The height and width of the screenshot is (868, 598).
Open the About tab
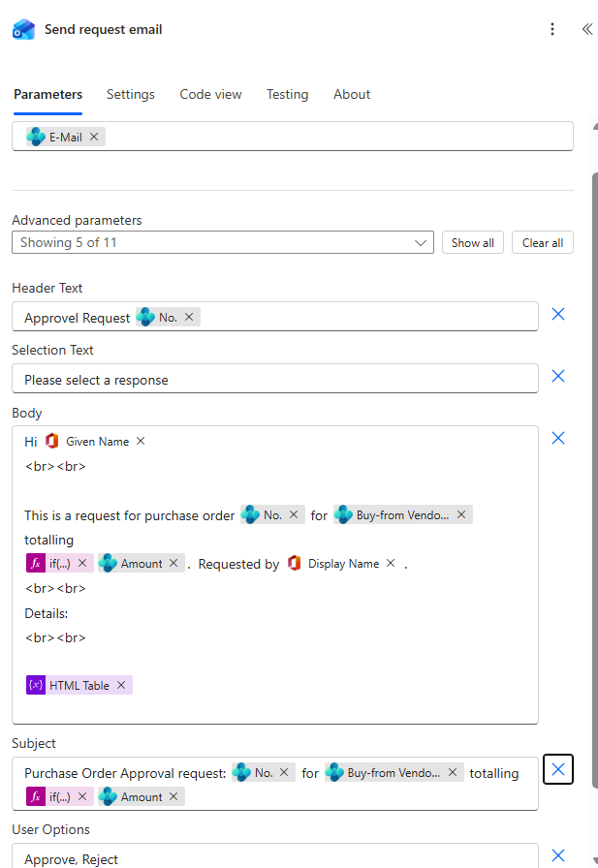coord(352,94)
